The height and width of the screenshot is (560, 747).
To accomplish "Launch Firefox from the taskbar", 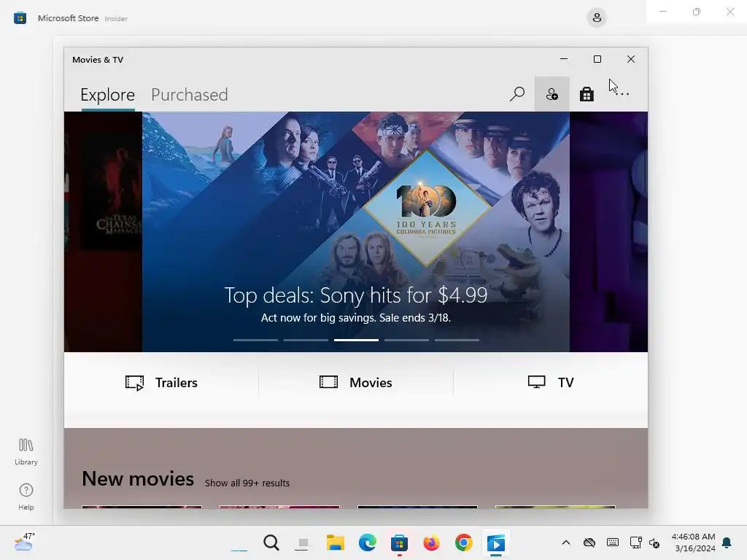I will point(432,542).
